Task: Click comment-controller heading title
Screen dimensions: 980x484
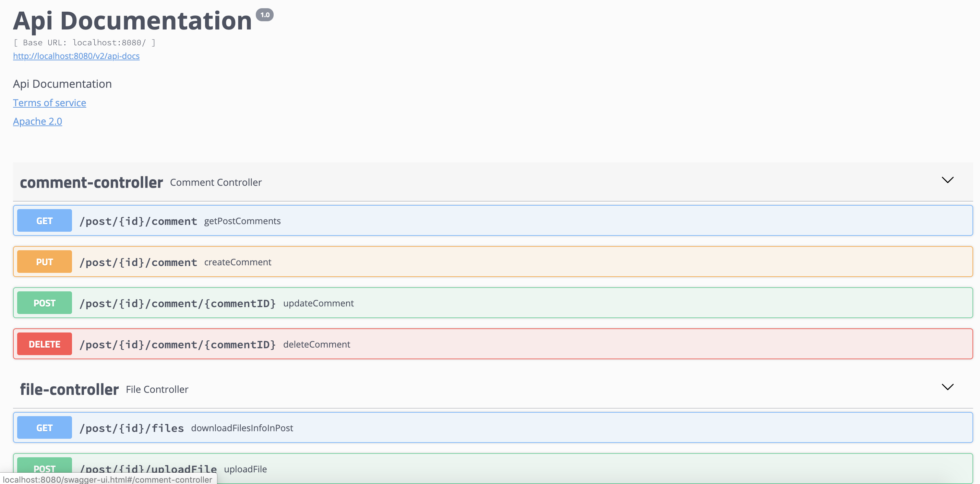Action: pyautogui.click(x=91, y=182)
